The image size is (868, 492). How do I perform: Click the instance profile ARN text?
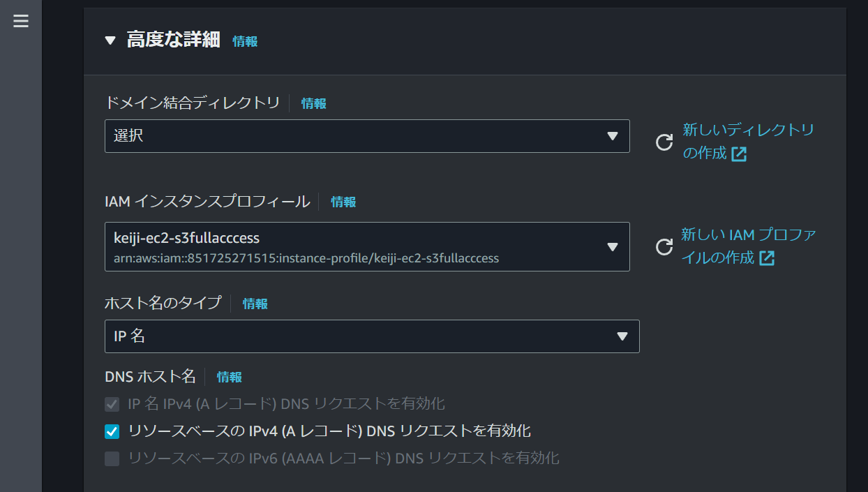point(306,258)
